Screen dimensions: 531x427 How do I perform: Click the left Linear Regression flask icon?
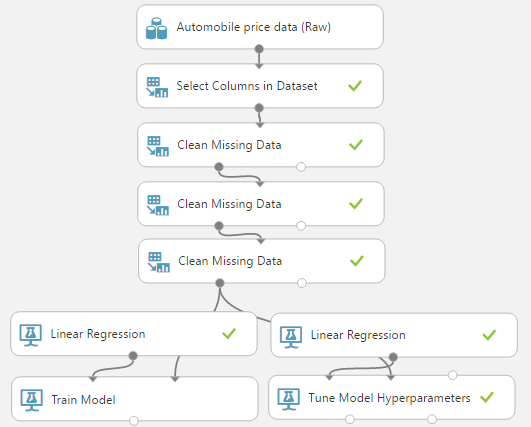click(31, 335)
